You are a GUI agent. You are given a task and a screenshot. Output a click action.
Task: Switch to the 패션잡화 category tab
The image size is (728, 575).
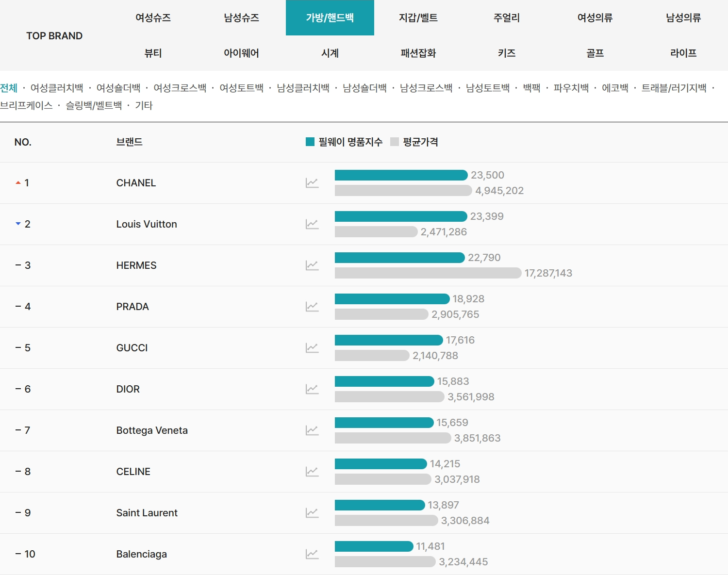click(418, 53)
